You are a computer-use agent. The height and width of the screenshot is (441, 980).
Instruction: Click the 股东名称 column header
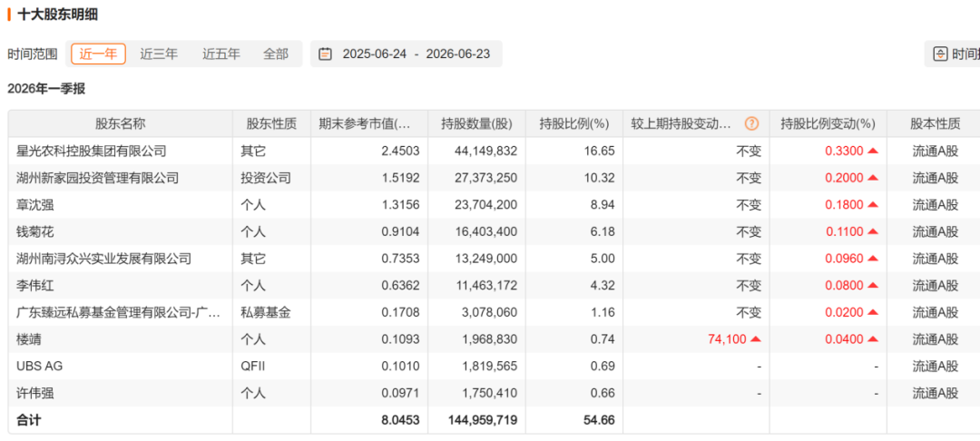120,123
